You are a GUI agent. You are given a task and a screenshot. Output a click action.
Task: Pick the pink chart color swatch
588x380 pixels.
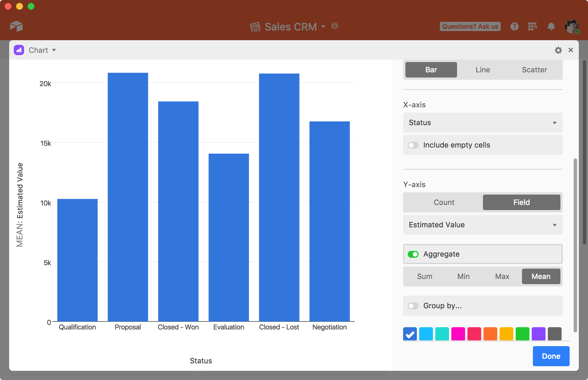[459, 334]
